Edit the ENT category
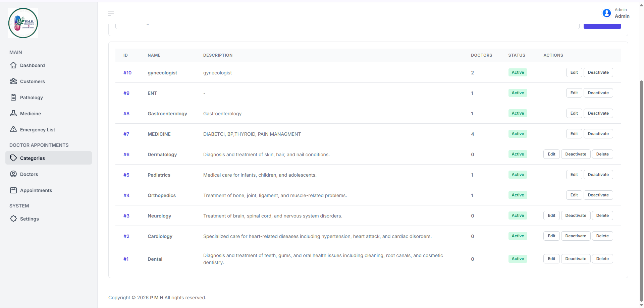The height and width of the screenshot is (308, 644). point(574,93)
